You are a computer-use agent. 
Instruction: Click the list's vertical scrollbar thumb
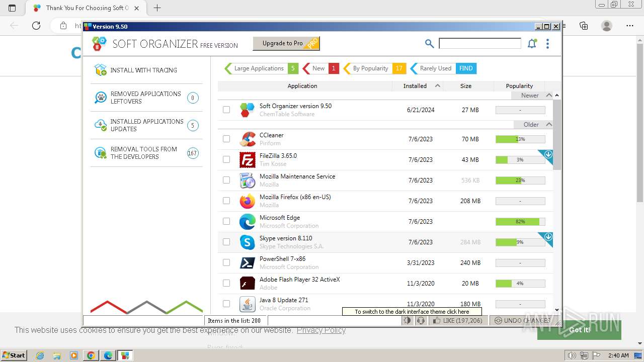557,135
